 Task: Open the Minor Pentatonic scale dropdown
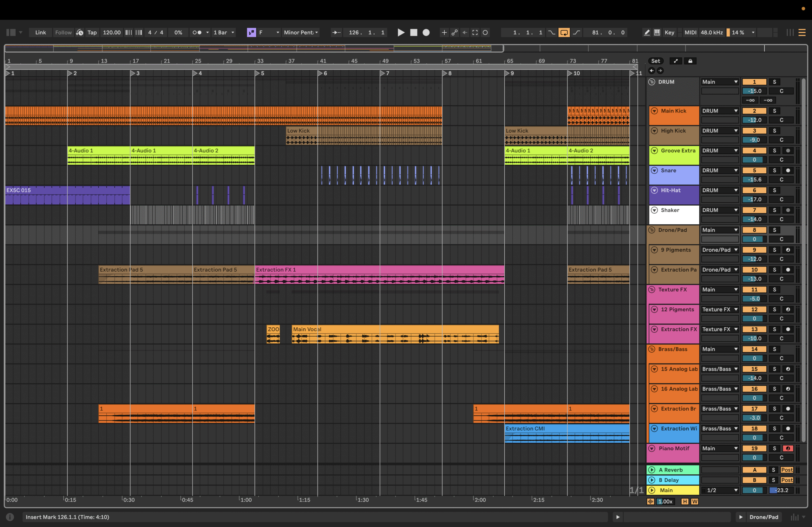[x=301, y=32]
